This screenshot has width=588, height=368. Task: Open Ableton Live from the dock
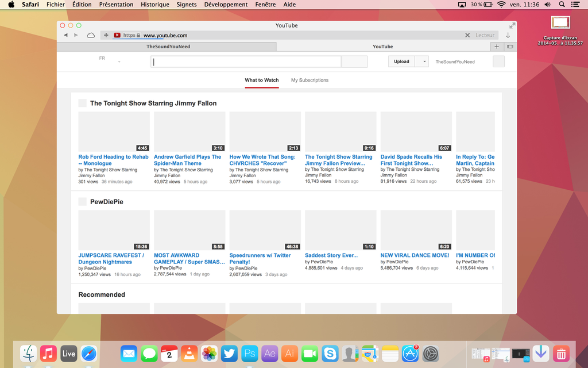pos(69,354)
